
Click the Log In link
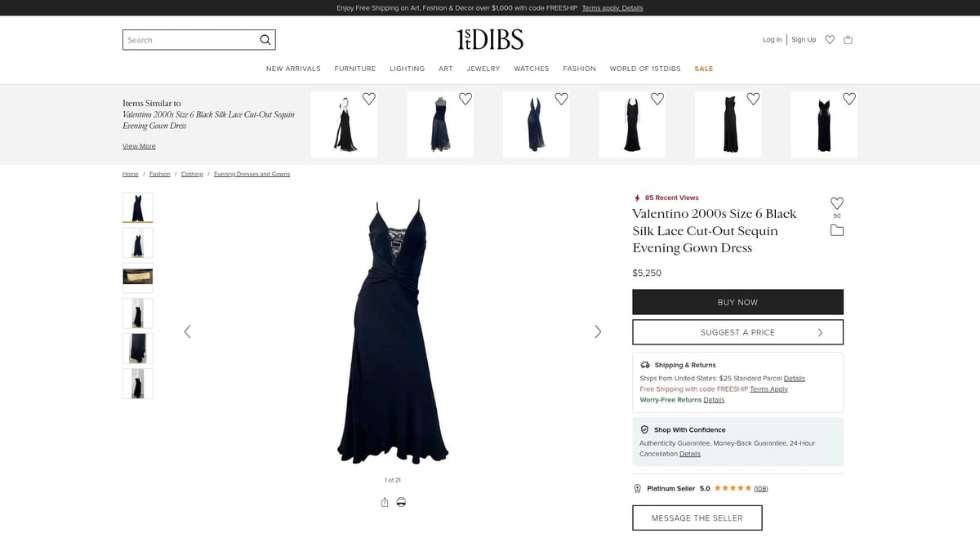pyautogui.click(x=773, y=40)
